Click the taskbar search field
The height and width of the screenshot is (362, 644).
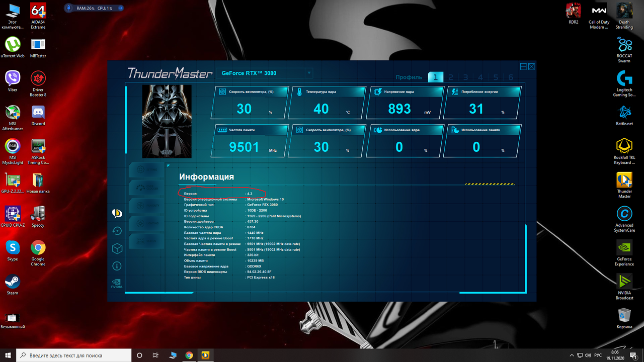pos(74,355)
